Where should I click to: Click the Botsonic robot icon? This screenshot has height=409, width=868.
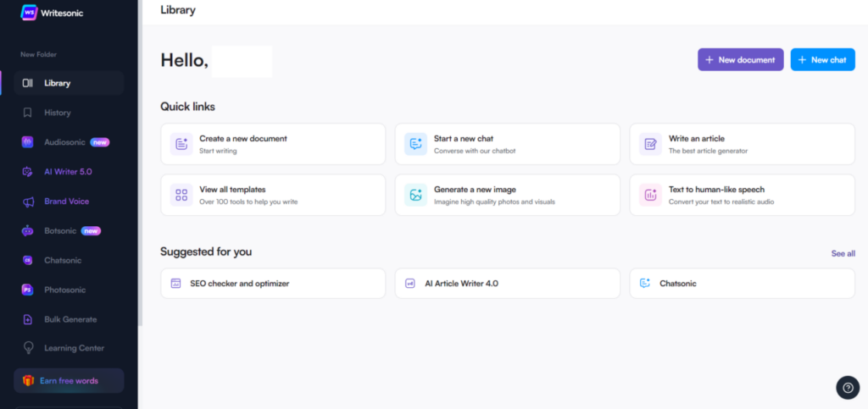[28, 231]
